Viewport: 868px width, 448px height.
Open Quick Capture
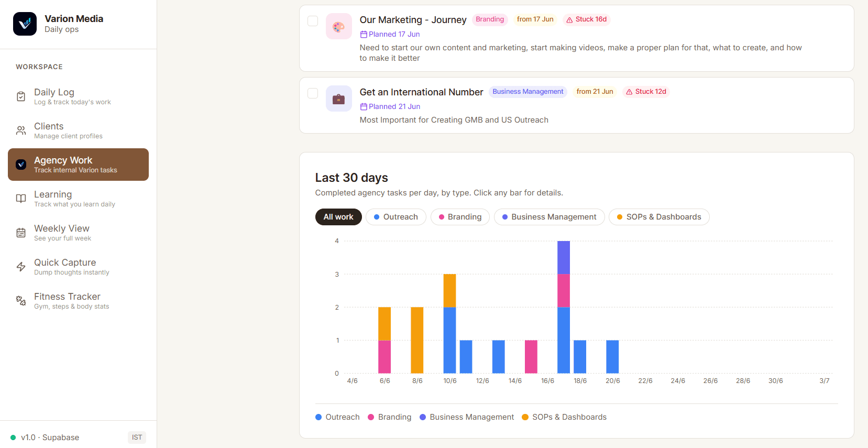click(78, 267)
